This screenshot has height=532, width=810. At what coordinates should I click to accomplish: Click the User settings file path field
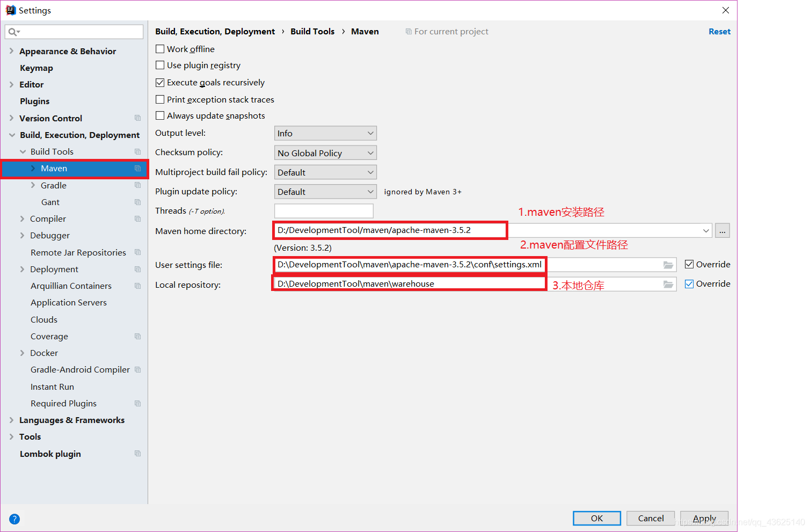[x=475, y=265]
